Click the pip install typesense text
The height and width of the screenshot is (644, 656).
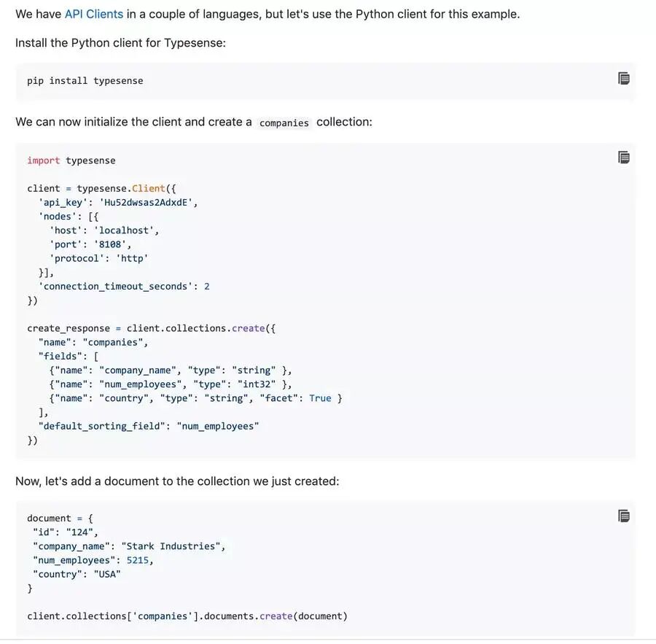[85, 81]
